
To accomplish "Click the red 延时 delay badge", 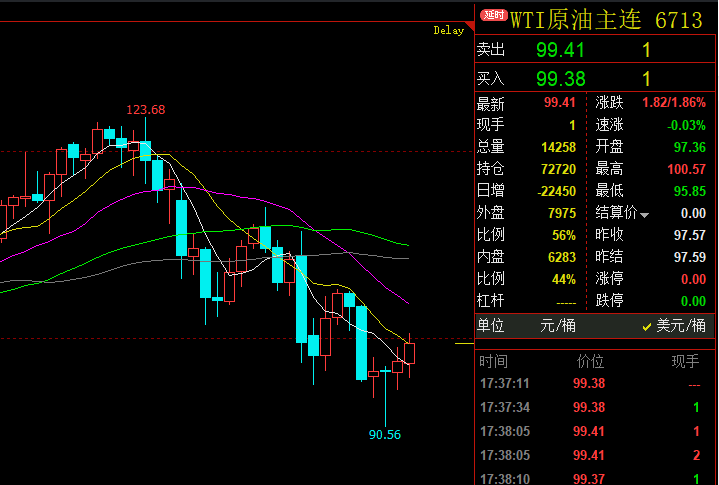I will pos(494,15).
